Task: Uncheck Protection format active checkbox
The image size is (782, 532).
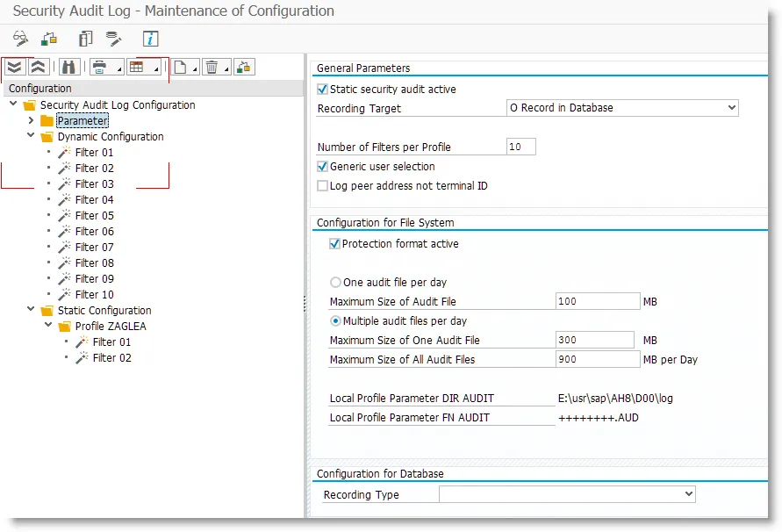Action: pos(334,244)
